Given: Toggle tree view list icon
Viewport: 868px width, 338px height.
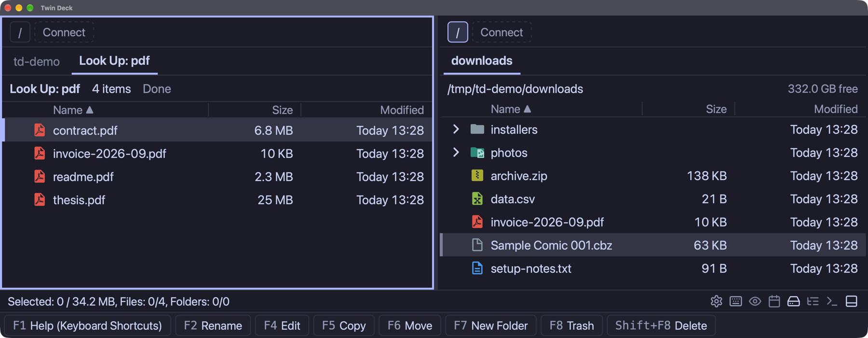Looking at the screenshot, I should pyautogui.click(x=813, y=301).
